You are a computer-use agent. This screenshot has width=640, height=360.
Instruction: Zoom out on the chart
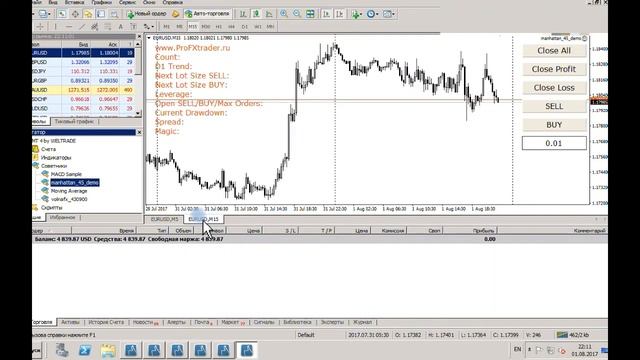pos(297,14)
